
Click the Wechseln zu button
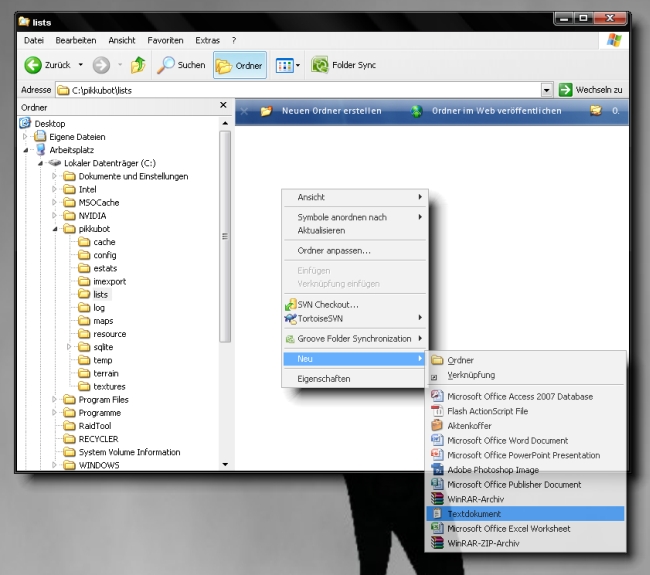(x=591, y=90)
